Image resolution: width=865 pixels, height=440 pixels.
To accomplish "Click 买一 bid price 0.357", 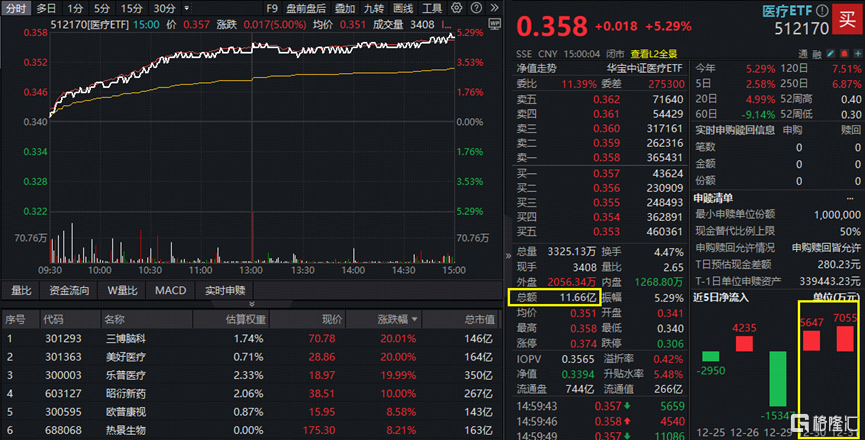I will pyautogui.click(x=606, y=174).
